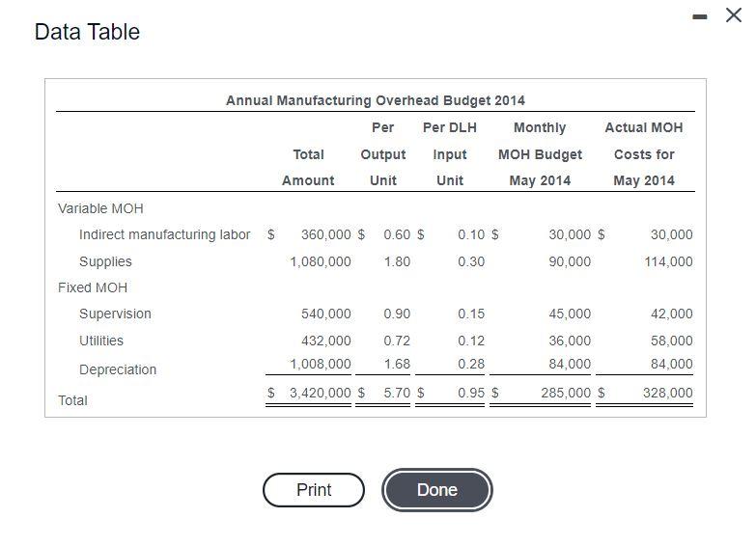Click the Per Output Unit column header
The image size is (756, 546).
coord(382,153)
